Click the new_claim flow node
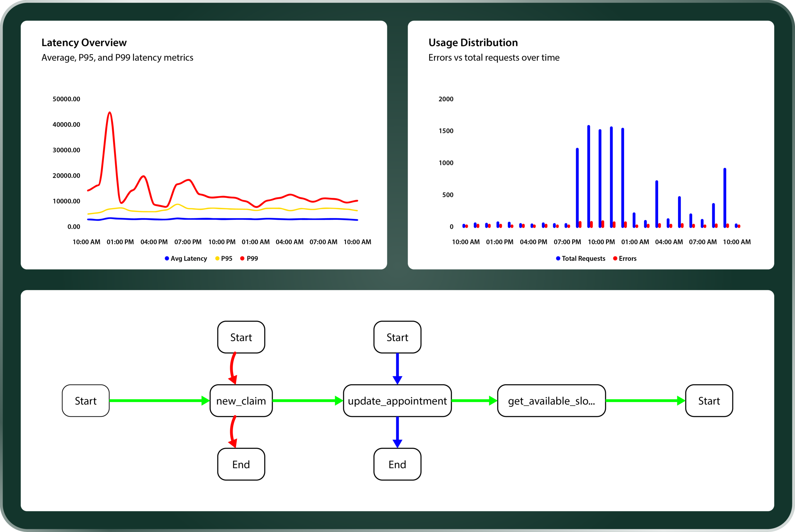Screen dimensions: 795x532 click(241, 401)
